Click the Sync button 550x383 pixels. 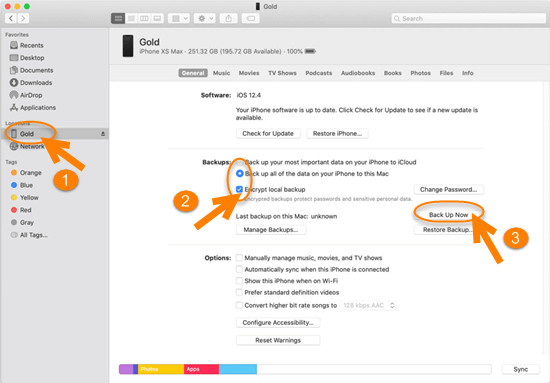click(521, 369)
